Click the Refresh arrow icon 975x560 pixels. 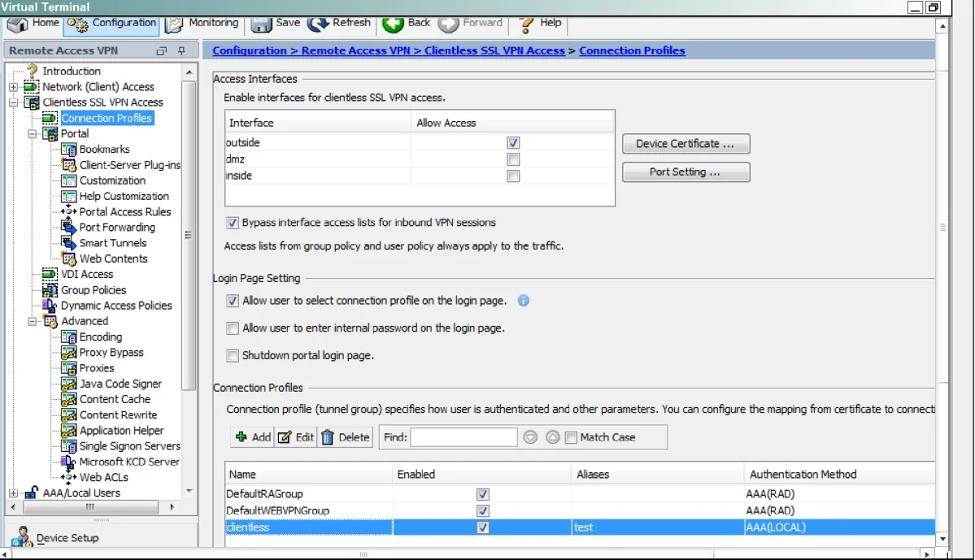click(x=318, y=24)
